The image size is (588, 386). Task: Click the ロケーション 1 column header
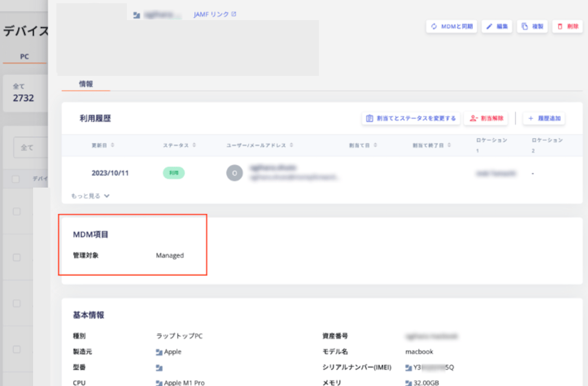pos(491,145)
